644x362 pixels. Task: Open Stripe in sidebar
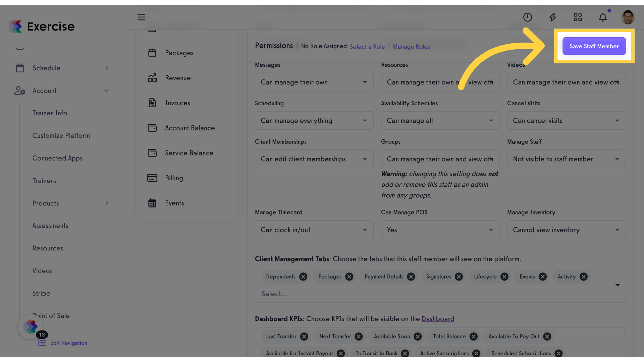point(41,293)
